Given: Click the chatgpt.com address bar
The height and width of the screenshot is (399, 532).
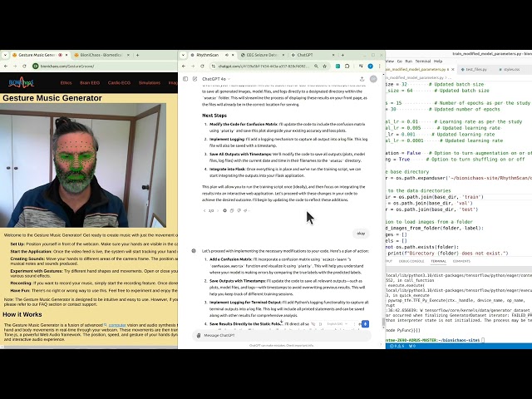Looking at the screenshot, I should [263, 66].
